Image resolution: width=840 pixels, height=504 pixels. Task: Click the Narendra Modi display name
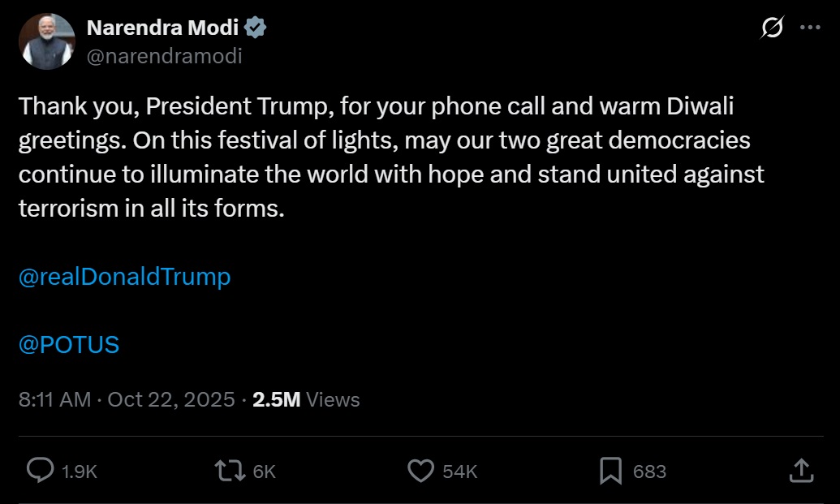[162, 28]
